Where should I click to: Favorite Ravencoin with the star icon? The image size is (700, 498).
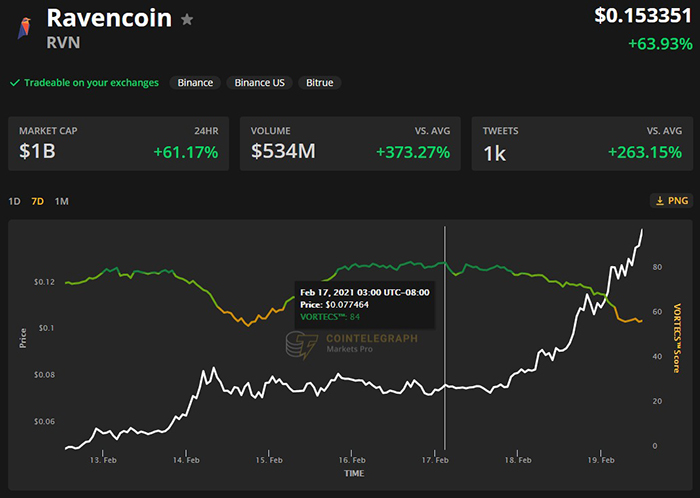pos(187,20)
